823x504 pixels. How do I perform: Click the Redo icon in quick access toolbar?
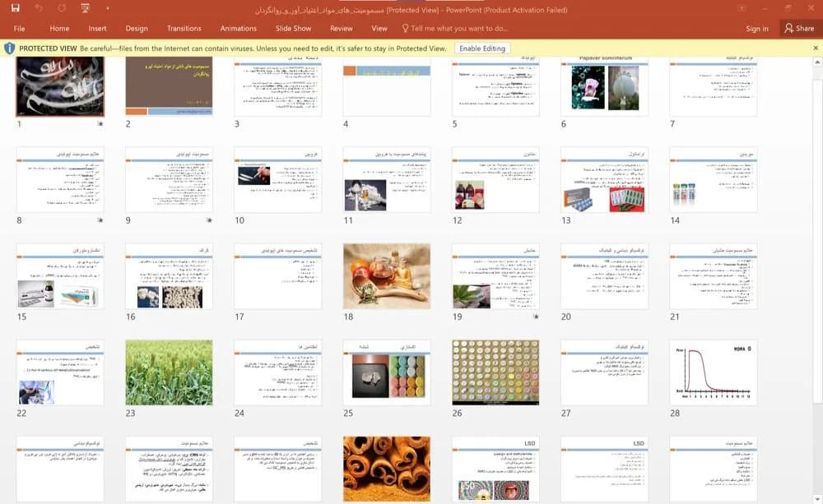pyautogui.click(x=62, y=8)
